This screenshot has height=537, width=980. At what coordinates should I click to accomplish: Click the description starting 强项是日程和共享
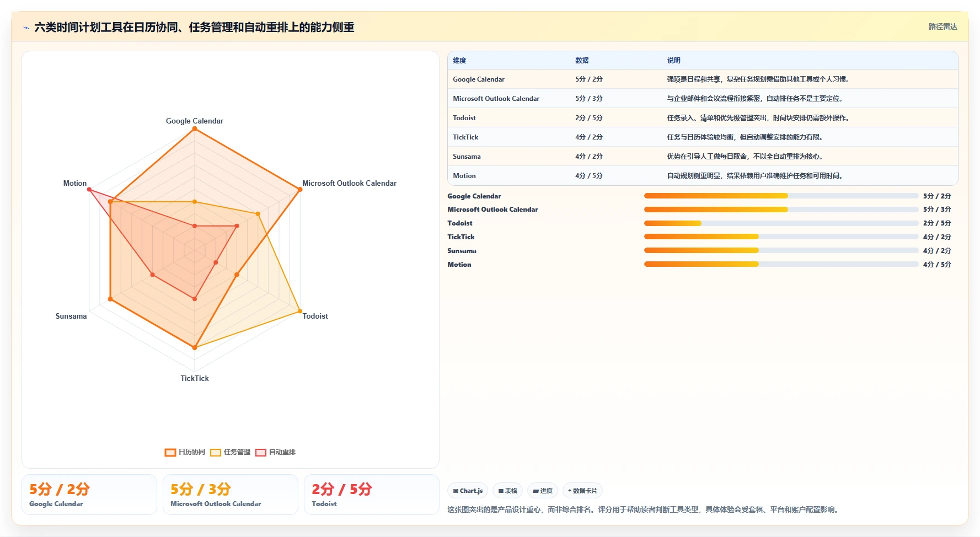(759, 79)
